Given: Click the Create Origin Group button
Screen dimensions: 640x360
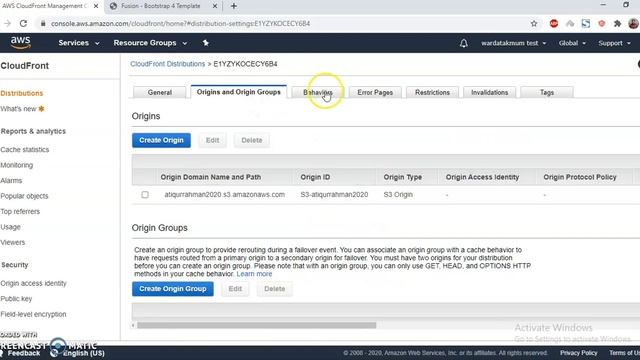Looking at the screenshot, I should [x=173, y=289].
